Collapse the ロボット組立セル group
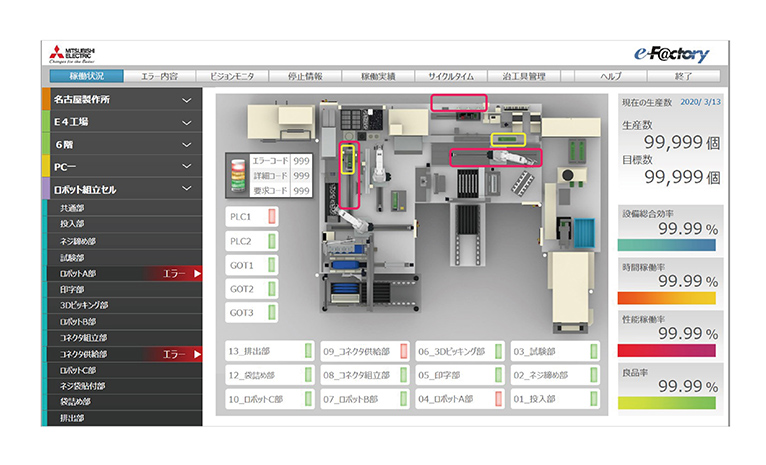 (x=186, y=187)
